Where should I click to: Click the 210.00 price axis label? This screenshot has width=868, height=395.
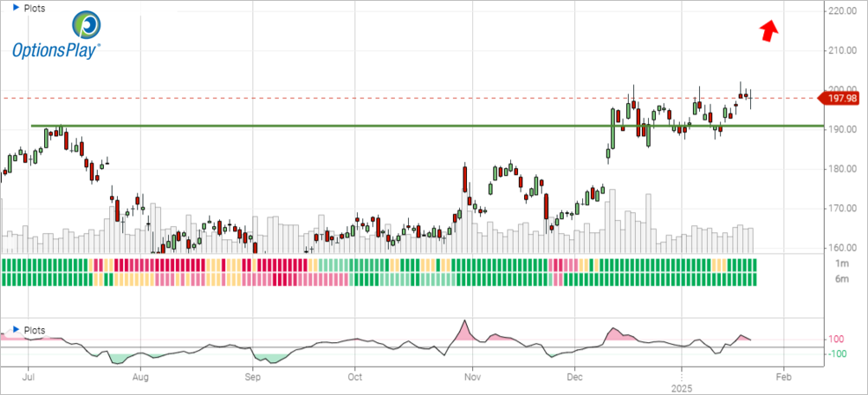843,50
